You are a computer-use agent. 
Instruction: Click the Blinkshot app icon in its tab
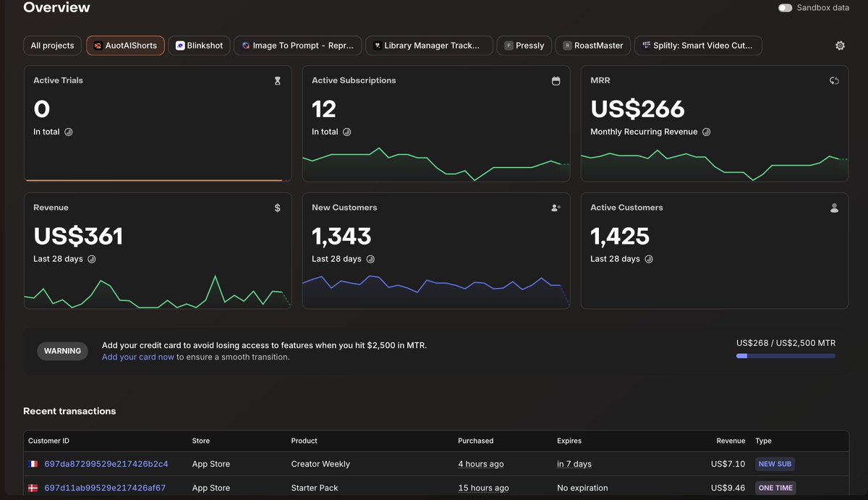point(180,46)
